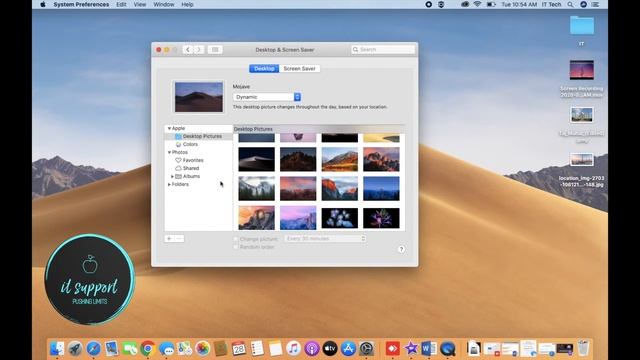The width and height of the screenshot is (640, 360).
Task: Open the Window menu
Action: (x=164, y=4)
